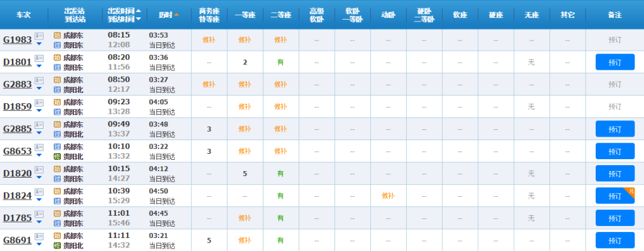Open the ID card icon beside D1859
Screen dimensions: 644x251
click(39, 103)
